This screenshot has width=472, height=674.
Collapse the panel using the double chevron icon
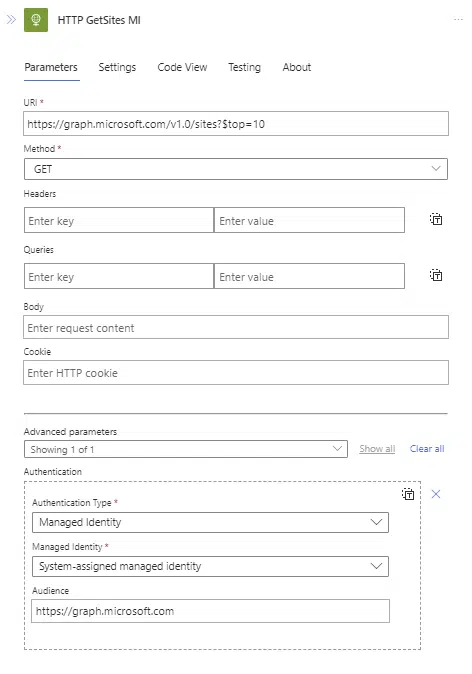11,20
